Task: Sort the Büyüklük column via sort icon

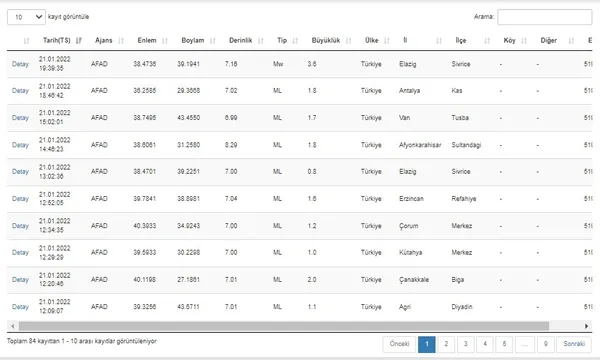Action: click(x=349, y=41)
